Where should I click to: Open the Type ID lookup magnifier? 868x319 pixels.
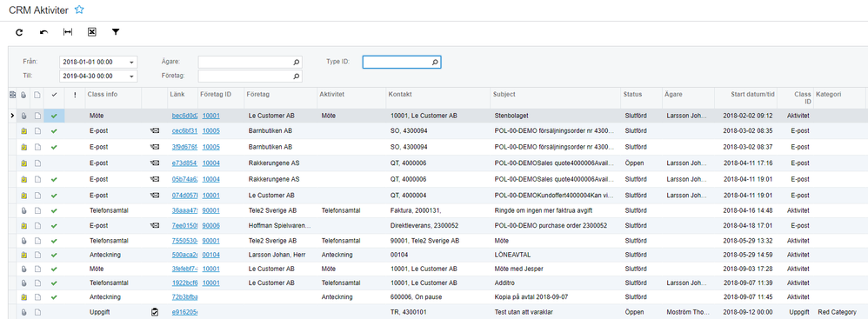[x=435, y=62]
